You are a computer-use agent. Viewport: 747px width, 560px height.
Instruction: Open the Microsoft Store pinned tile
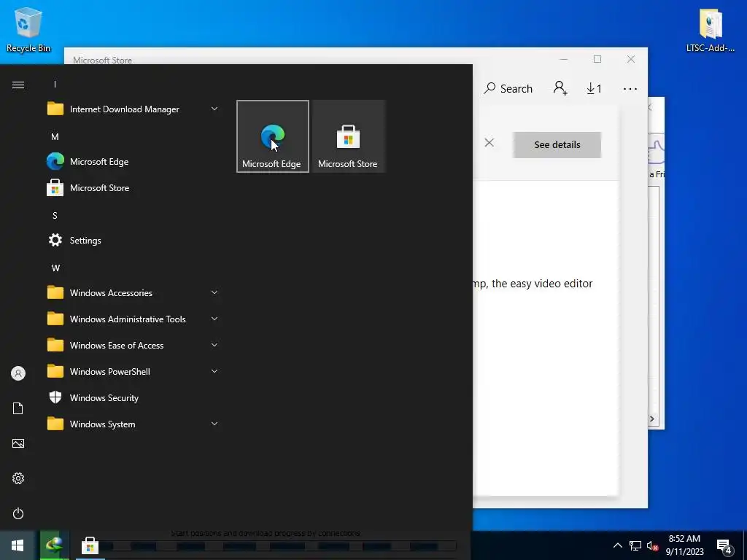click(x=348, y=136)
